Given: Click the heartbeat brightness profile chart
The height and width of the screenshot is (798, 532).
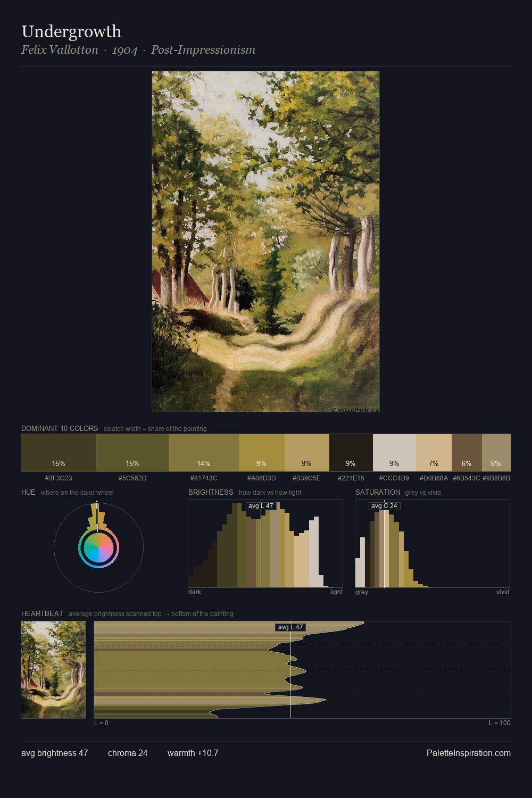Looking at the screenshot, I should [x=302, y=670].
